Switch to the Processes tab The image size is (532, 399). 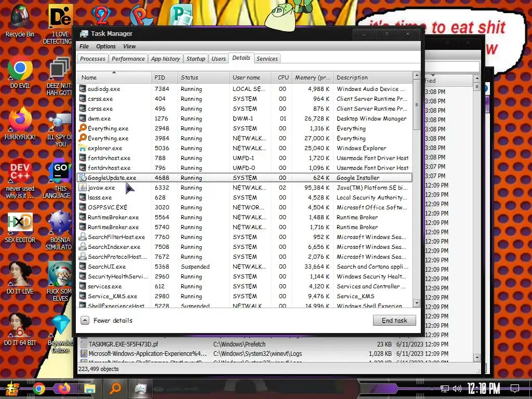coord(92,59)
